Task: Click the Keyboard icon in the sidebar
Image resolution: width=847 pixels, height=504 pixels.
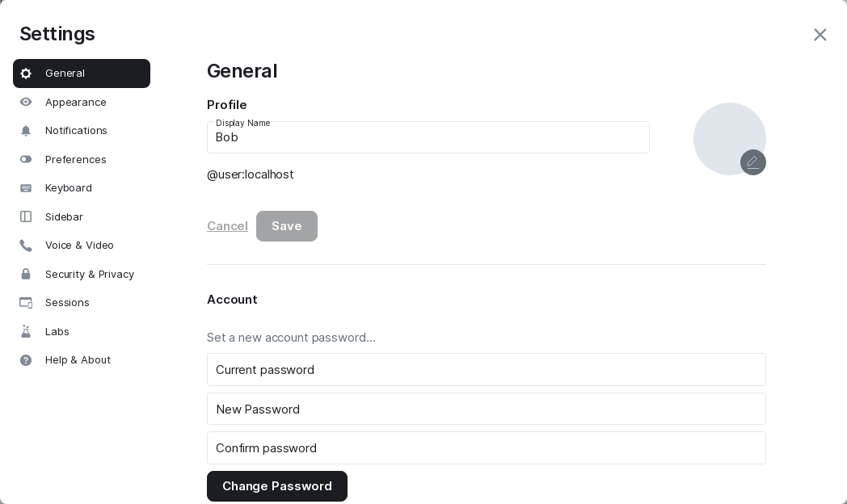Action: [x=26, y=188]
